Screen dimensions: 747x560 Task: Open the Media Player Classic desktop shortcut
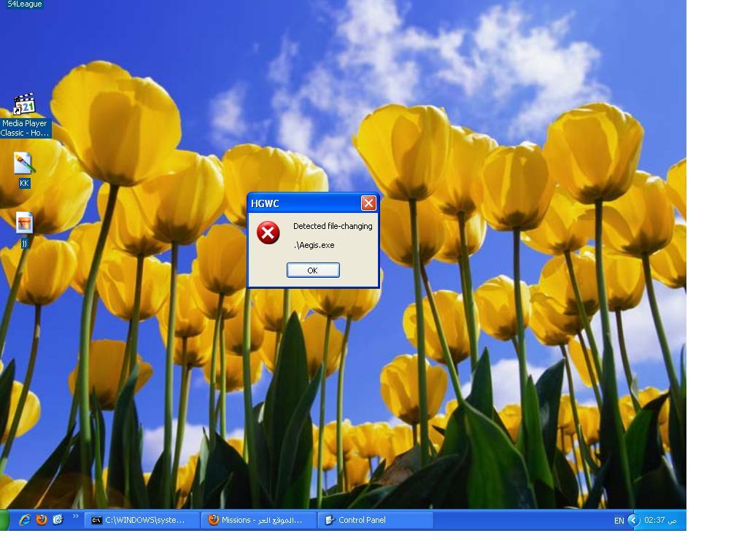[24, 116]
